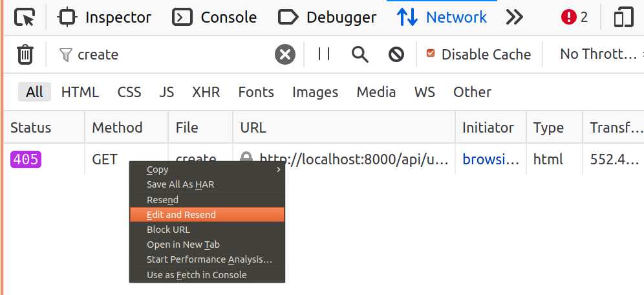
Task: Switch to the Console tab
Action: click(215, 17)
